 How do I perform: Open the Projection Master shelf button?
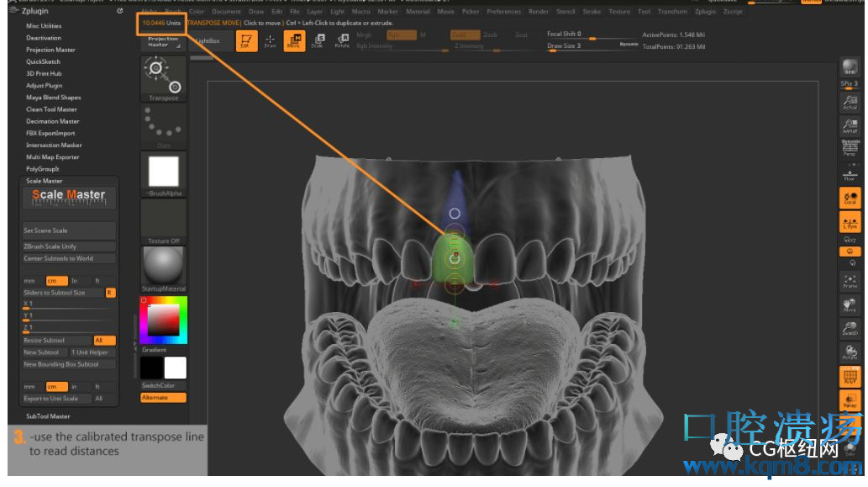coord(163,42)
